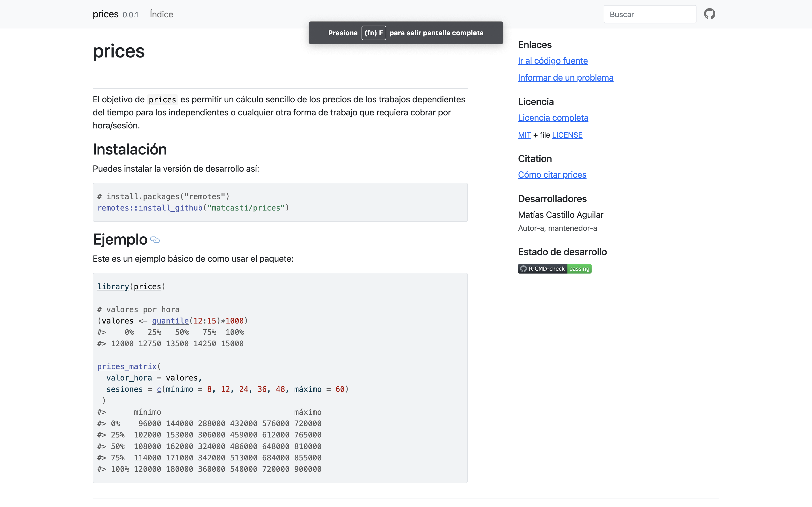Click the version number 0.0.1 label

coord(130,15)
